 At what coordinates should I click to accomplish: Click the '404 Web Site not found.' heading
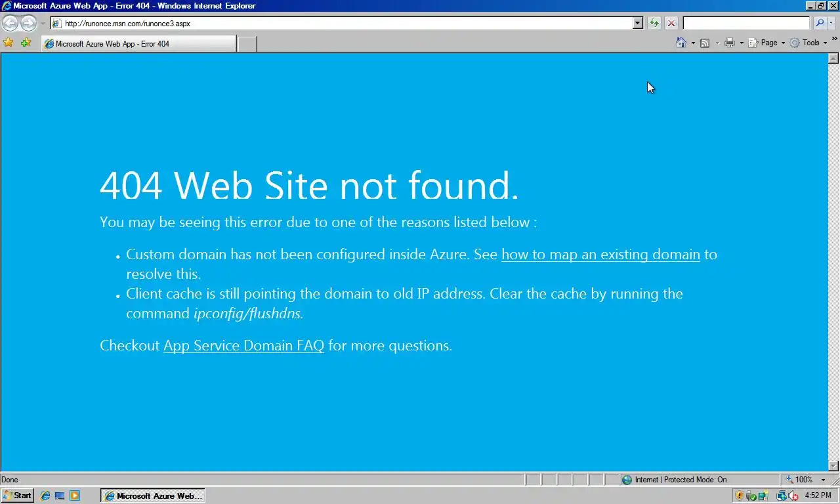coord(309,185)
